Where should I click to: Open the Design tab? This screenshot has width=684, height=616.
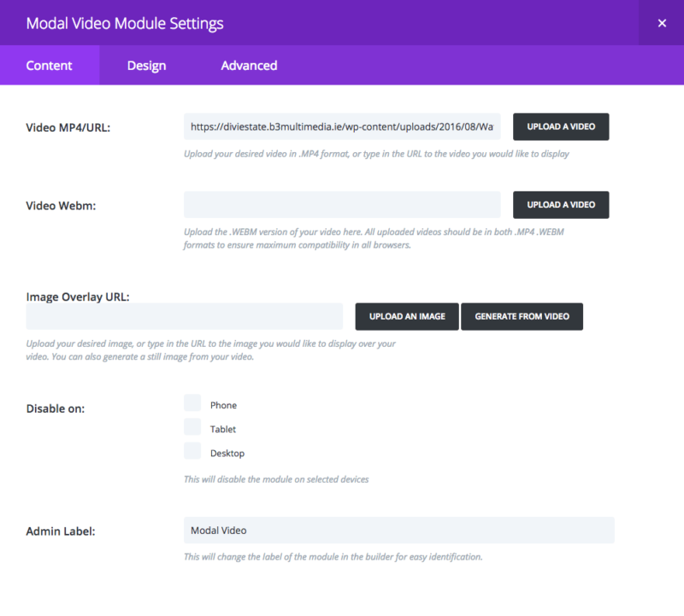tap(146, 66)
